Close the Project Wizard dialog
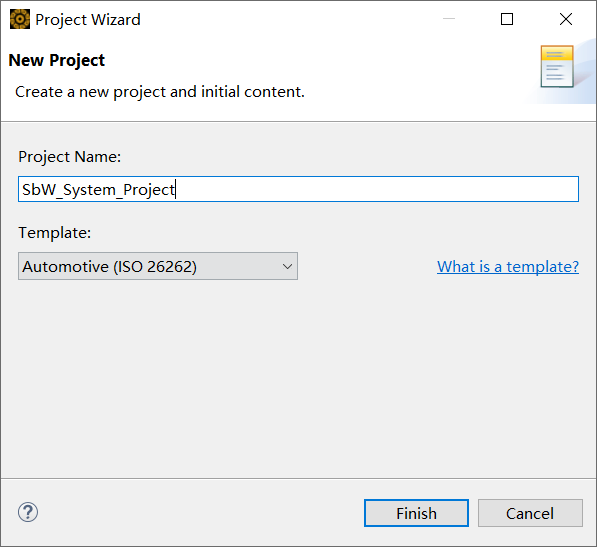 tap(566, 19)
